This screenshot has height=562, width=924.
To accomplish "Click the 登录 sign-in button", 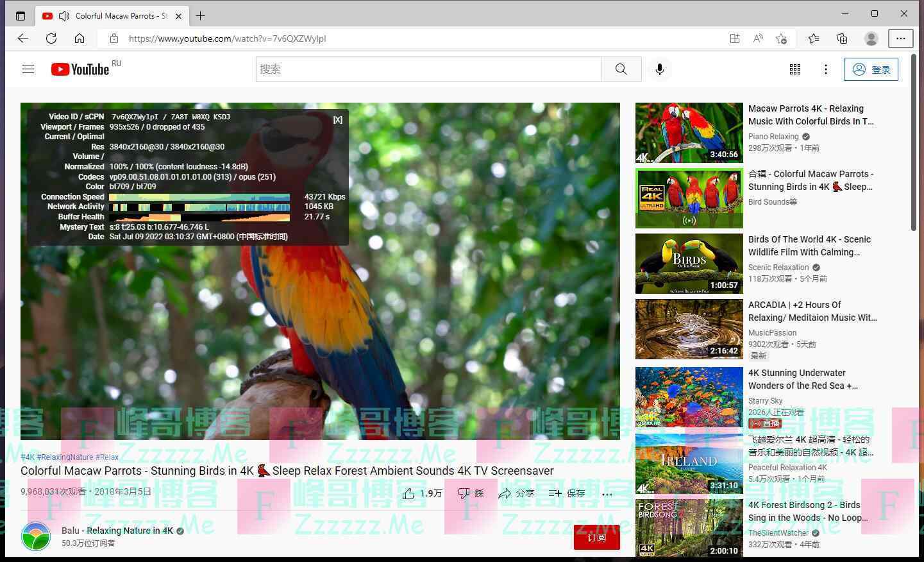I will tap(871, 69).
